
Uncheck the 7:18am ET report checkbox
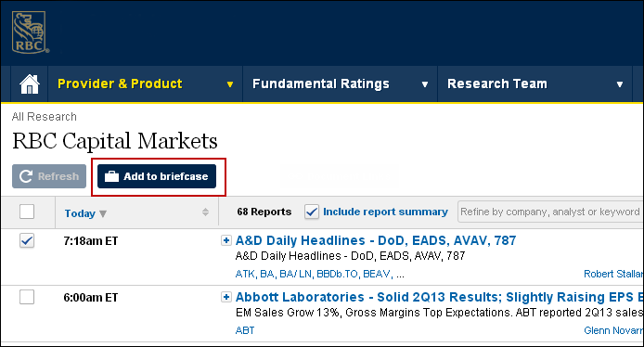pos(27,240)
